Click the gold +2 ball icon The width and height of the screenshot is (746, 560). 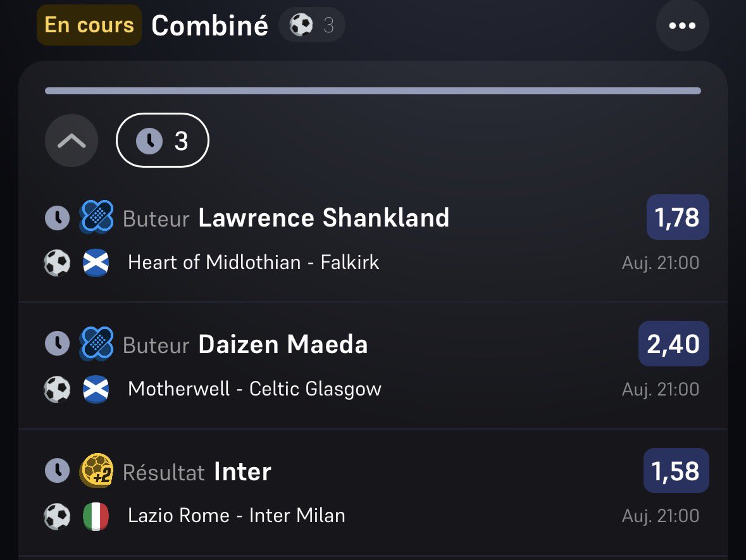(x=97, y=471)
